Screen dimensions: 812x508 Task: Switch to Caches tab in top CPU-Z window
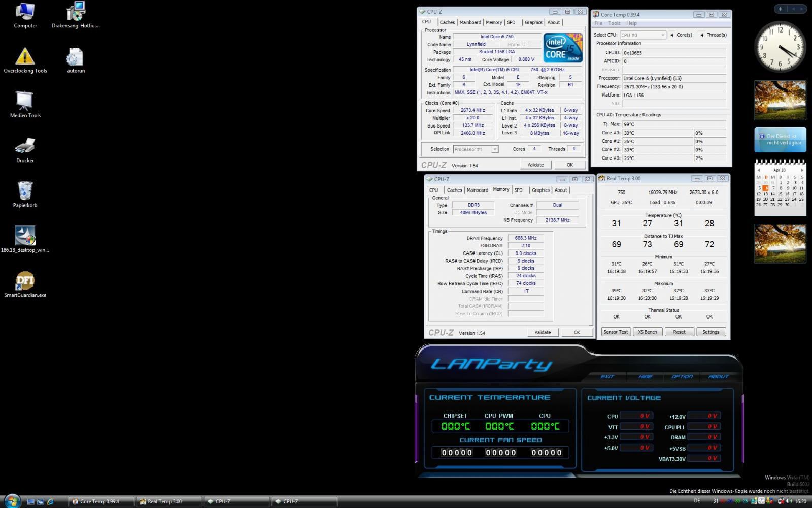[447, 22]
